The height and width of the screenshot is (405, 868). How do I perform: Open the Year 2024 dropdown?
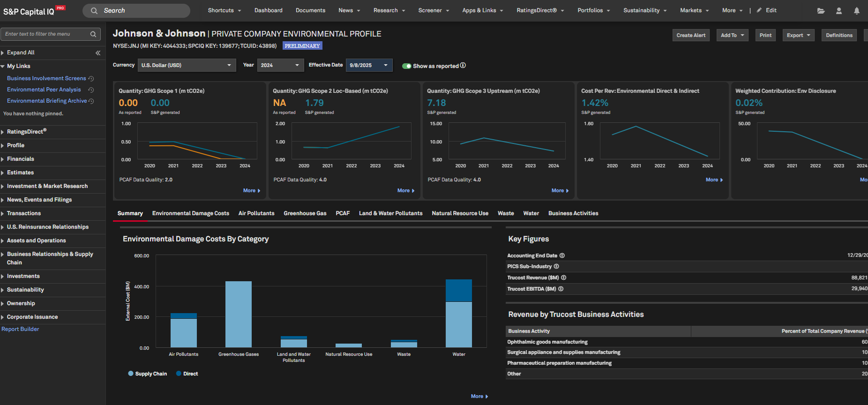tap(280, 65)
